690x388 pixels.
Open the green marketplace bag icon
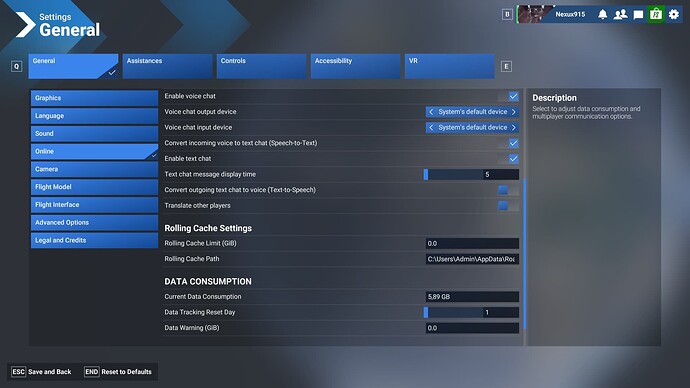click(x=656, y=15)
